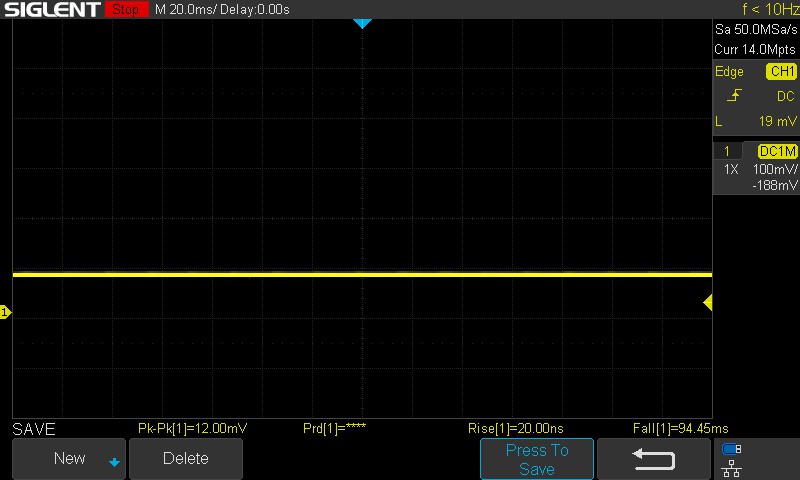Screen dimensions: 800x480
Task: Click the rising edge trigger slope icon
Action: [x=734, y=95]
